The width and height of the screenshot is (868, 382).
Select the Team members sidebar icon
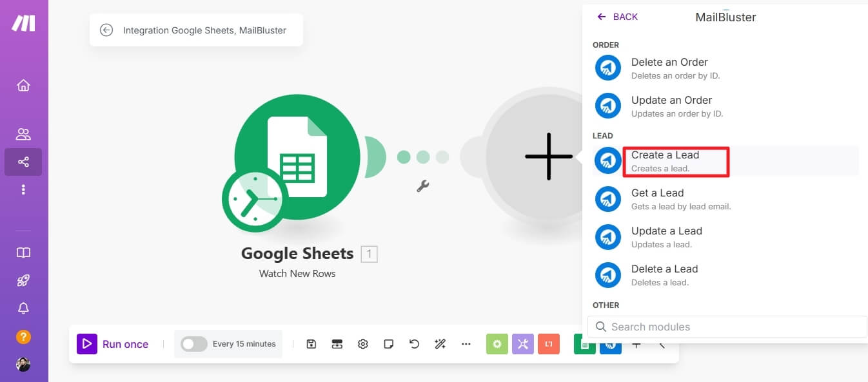(23, 134)
